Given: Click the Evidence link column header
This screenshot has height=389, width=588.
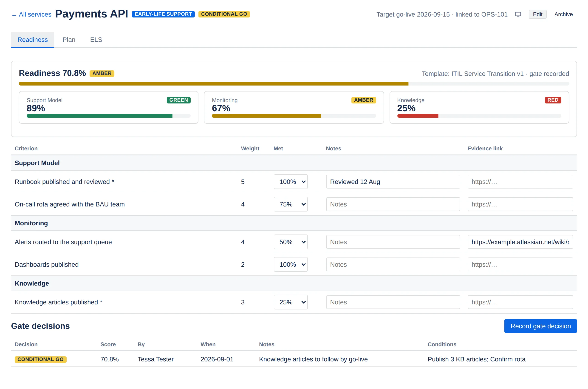Looking at the screenshot, I should 485,149.
